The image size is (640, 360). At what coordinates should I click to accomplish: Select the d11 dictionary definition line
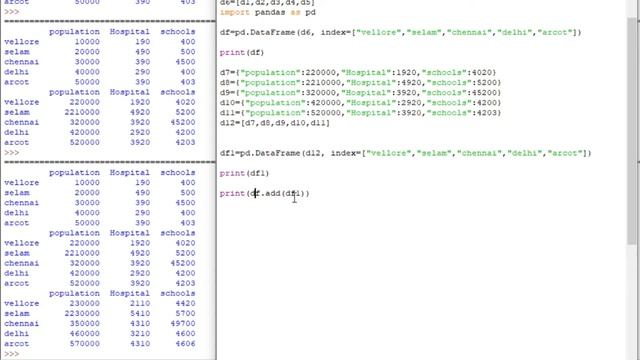pyautogui.click(x=360, y=113)
